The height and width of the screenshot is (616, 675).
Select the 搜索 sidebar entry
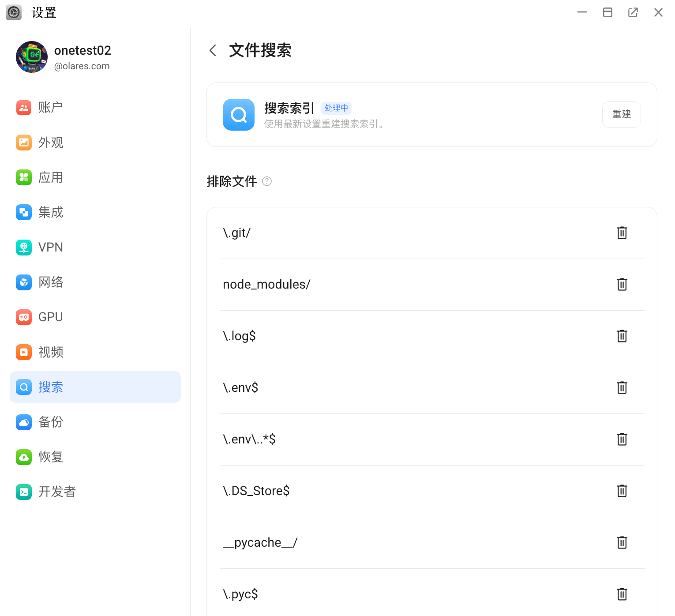click(51, 387)
